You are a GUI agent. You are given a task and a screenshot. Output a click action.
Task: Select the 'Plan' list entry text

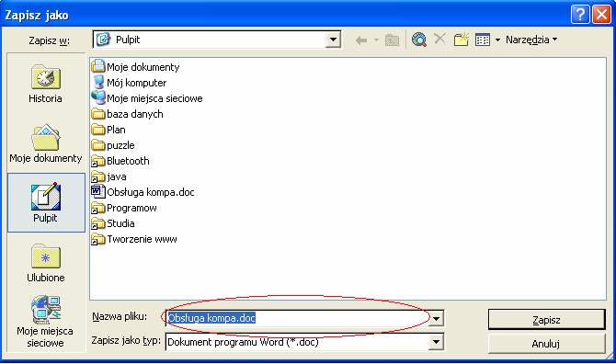click(x=116, y=130)
